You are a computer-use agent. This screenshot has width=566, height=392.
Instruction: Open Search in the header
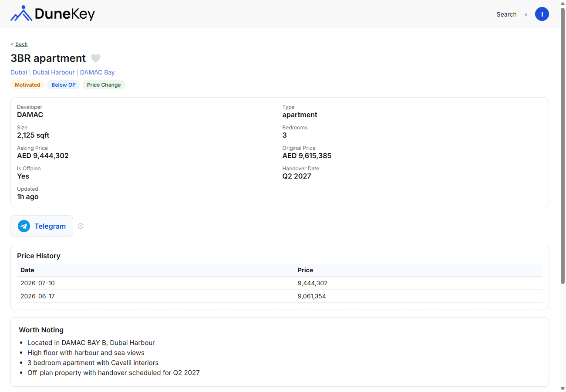click(506, 14)
